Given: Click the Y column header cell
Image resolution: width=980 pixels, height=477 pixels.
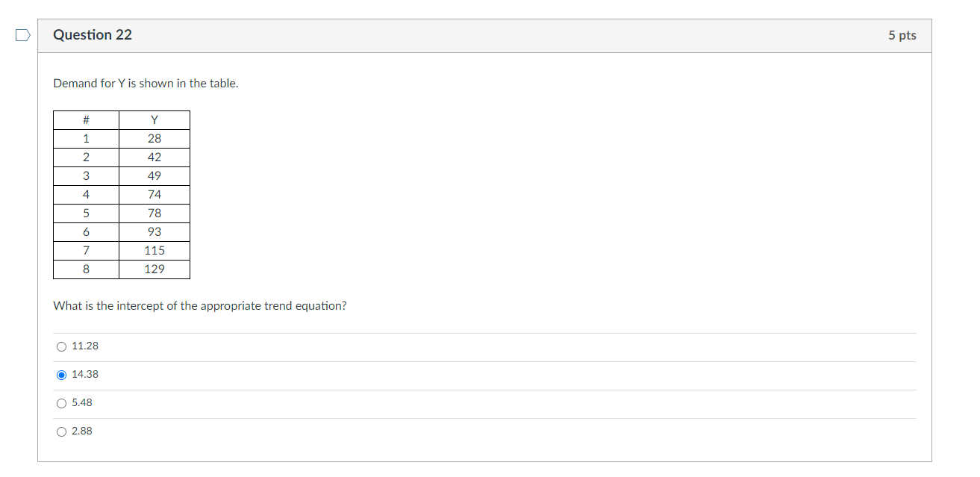Looking at the screenshot, I should [x=154, y=119].
